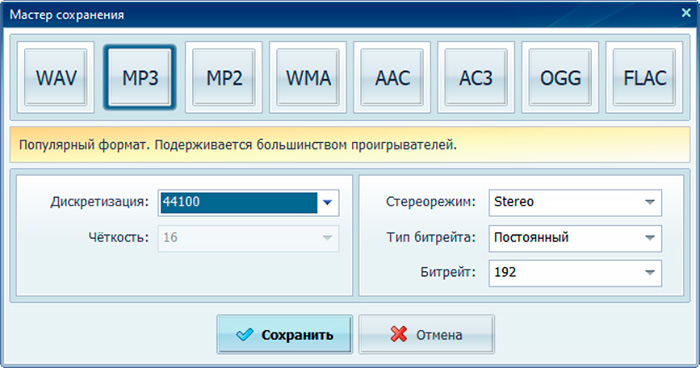Image resolution: width=700 pixels, height=368 pixels.
Task: Choose the MP3 format button
Action: 140,77
